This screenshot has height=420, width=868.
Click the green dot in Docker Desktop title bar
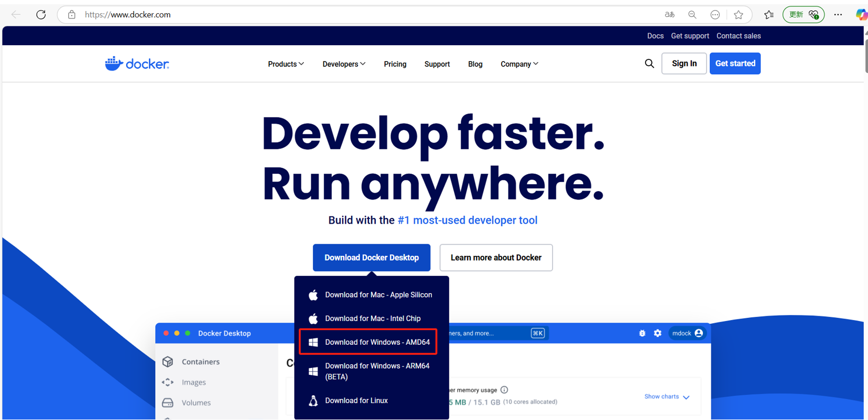[x=188, y=333]
